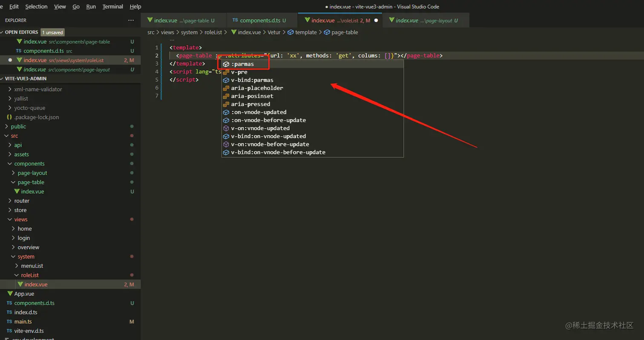
Task: Click the '1 unsaved' badge in Open Editors
Action: pos(52,32)
